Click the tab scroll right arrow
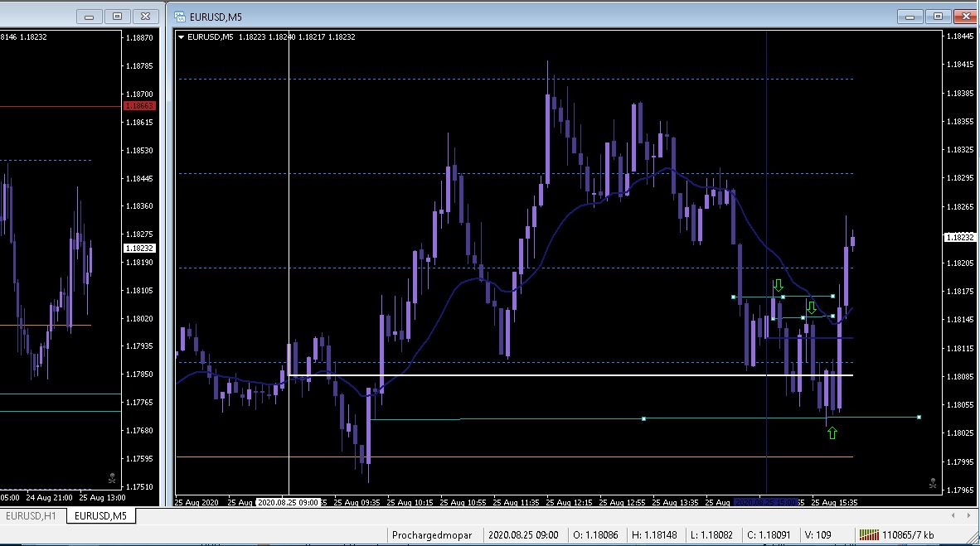The width and height of the screenshot is (980, 546). [968, 516]
